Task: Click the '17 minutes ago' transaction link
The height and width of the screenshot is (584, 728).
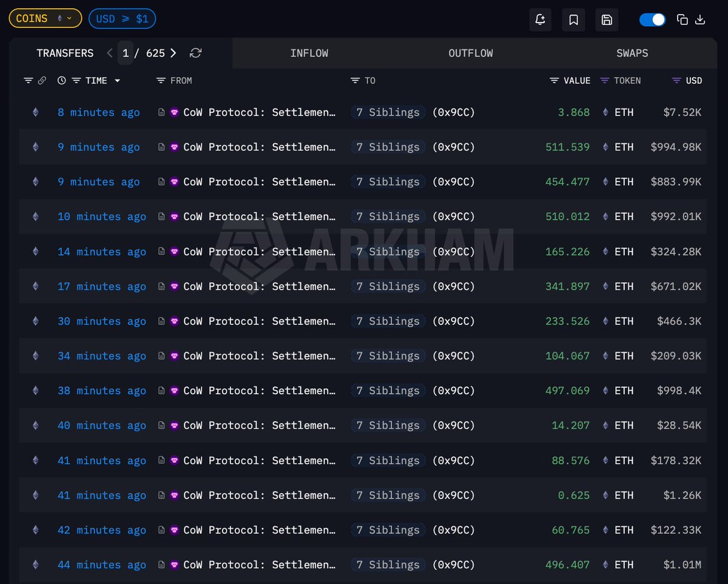Action: (x=102, y=286)
